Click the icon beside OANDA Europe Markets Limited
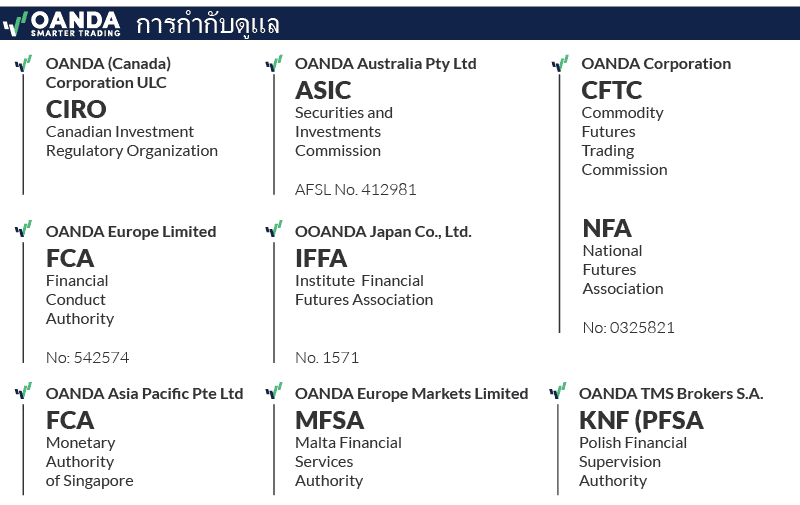The height and width of the screenshot is (505, 800). tap(273, 392)
